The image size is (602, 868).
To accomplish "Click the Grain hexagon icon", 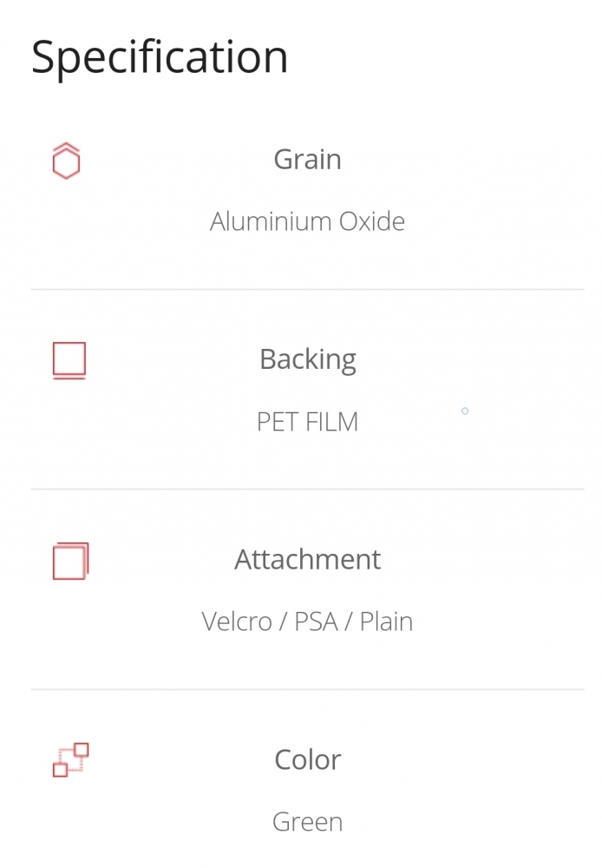I will tap(67, 161).
